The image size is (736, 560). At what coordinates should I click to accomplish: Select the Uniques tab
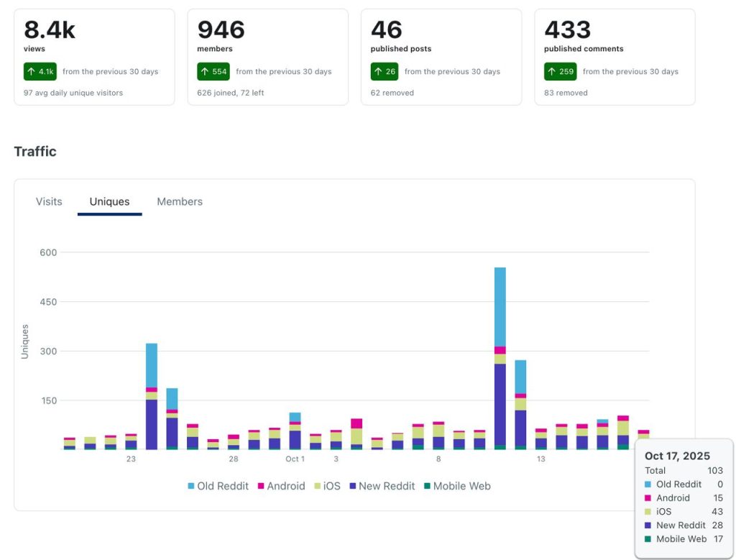[109, 202]
